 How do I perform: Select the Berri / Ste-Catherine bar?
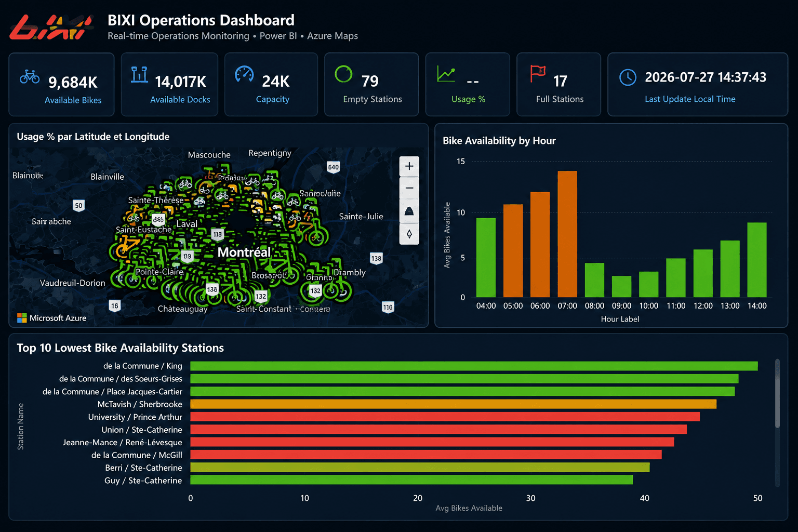pos(420,467)
